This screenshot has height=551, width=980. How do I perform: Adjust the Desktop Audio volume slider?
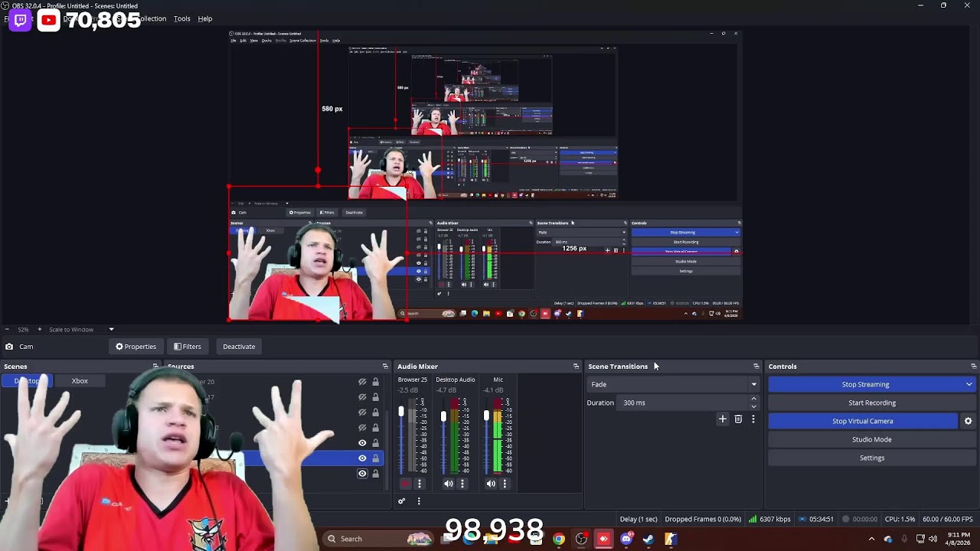(x=443, y=416)
